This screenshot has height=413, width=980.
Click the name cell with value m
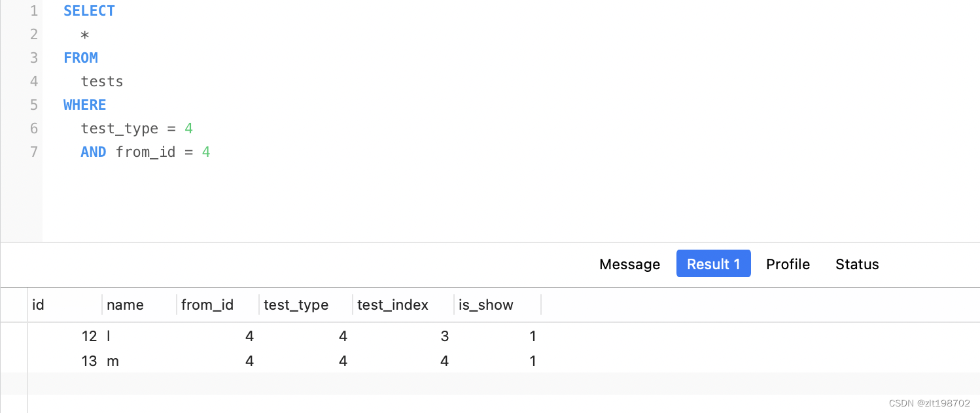(x=113, y=361)
